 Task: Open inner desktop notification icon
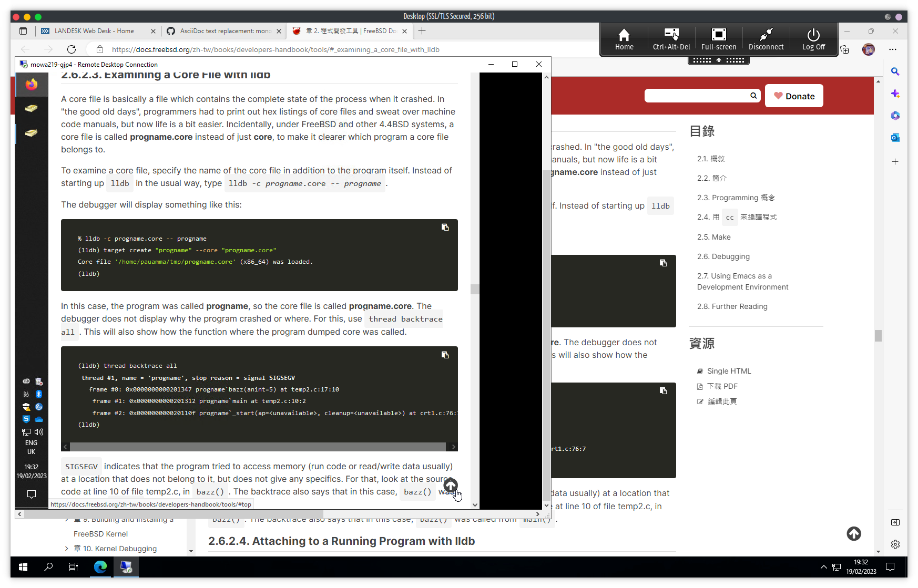coord(32,494)
